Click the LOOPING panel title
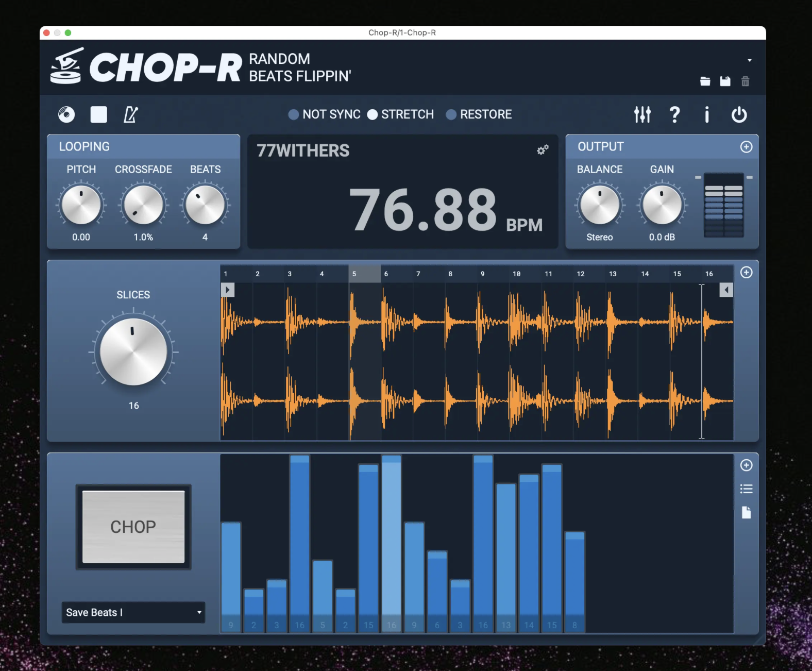This screenshot has height=671, width=812. pyautogui.click(x=84, y=146)
